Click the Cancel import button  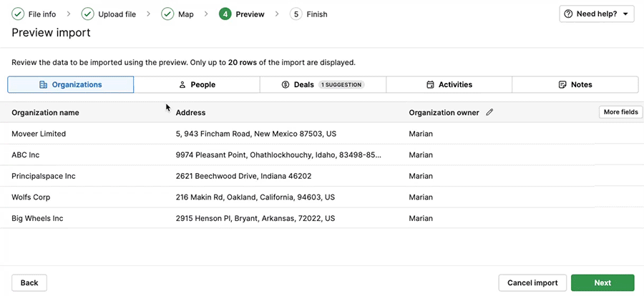tap(532, 282)
